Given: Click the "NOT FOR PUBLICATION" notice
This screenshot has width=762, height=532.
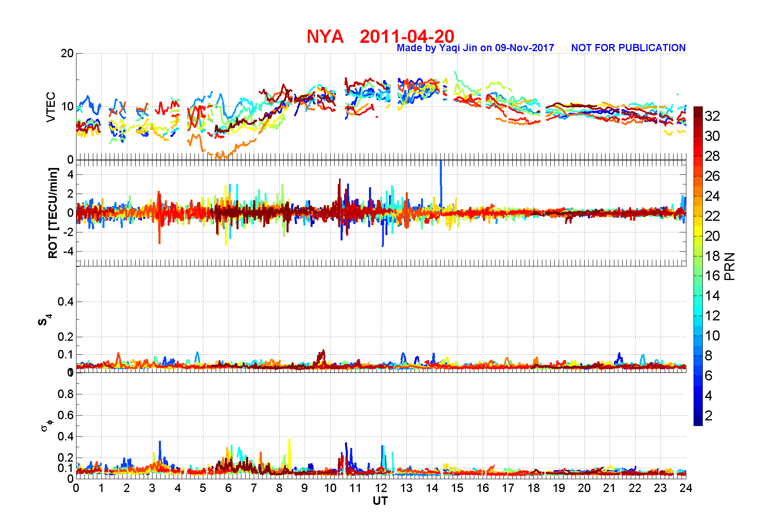Looking at the screenshot, I should pos(628,48).
